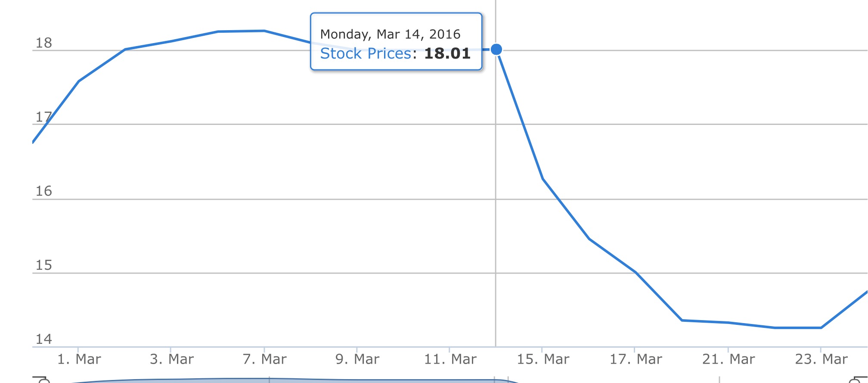
Task: Click the y-axis label 18
Action: coord(43,43)
